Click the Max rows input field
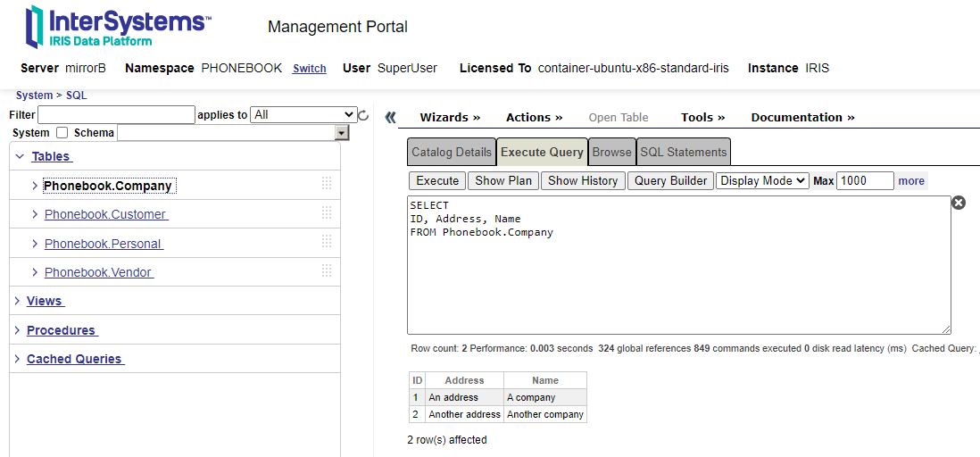The width and height of the screenshot is (980, 457). coord(864,180)
